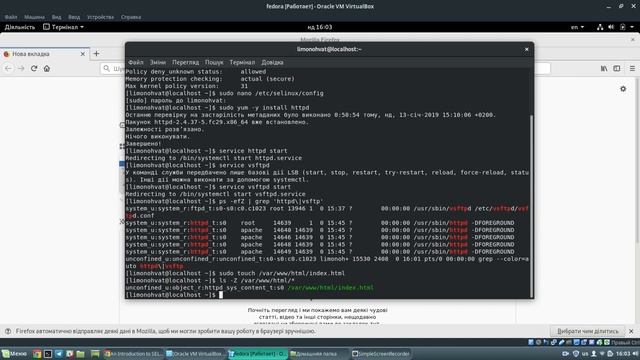
Task: Open the Перегляд menu in the terminal
Action: coord(185,62)
